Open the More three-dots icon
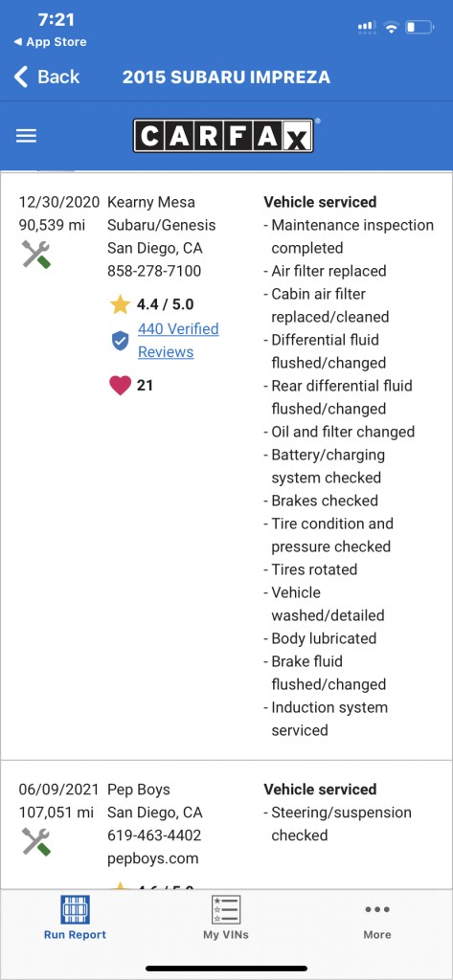This screenshot has width=453, height=980. (377, 909)
